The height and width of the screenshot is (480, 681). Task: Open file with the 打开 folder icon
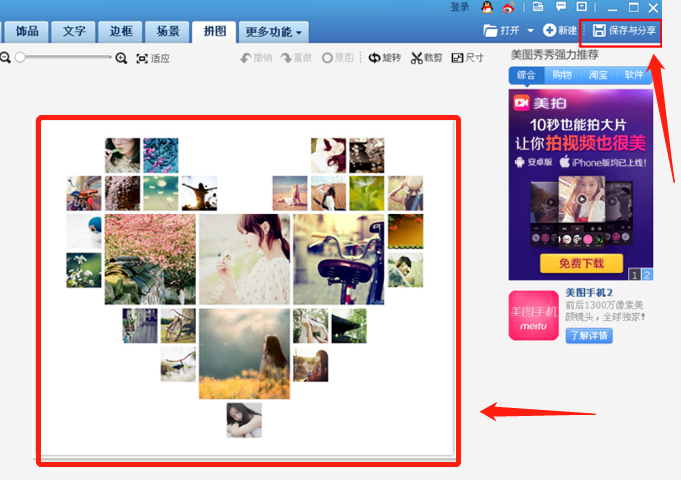point(491,31)
